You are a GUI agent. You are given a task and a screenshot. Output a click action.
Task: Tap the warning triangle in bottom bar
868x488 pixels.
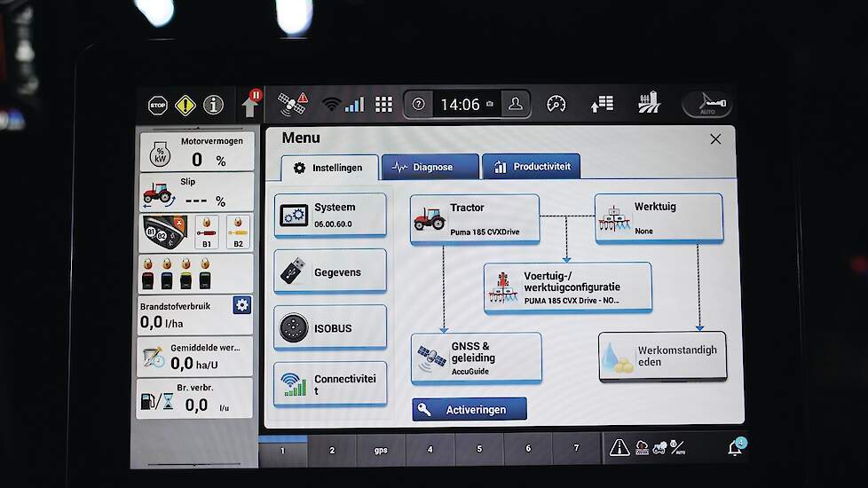pyautogui.click(x=619, y=446)
